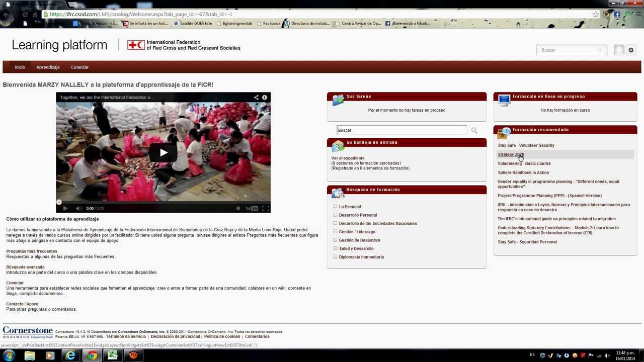Screen dimensions: 644x362
Task: Play the video with the large center play button
Action: (x=163, y=152)
